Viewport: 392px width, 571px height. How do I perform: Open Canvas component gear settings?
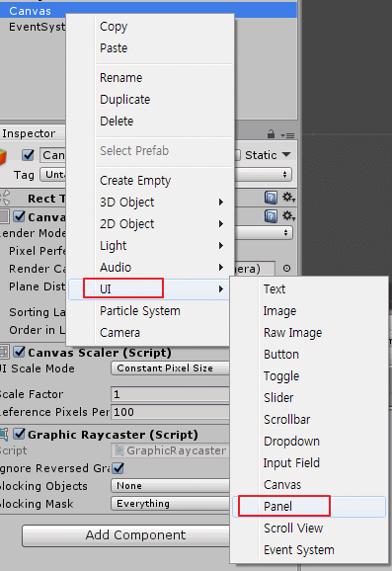288,216
